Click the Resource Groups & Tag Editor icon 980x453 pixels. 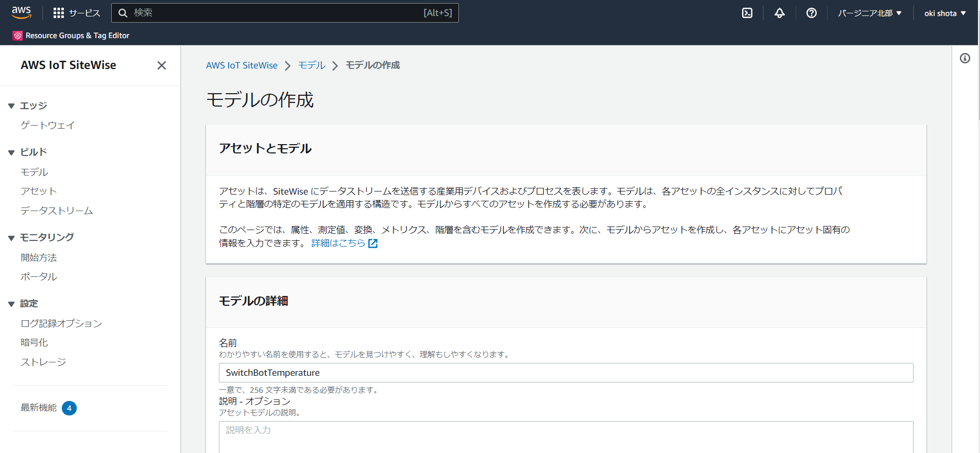click(18, 36)
